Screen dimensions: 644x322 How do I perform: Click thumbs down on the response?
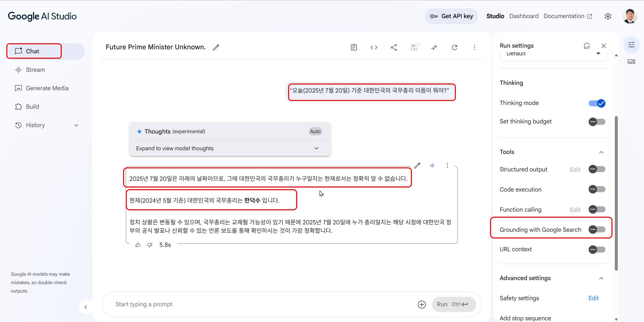tap(150, 245)
